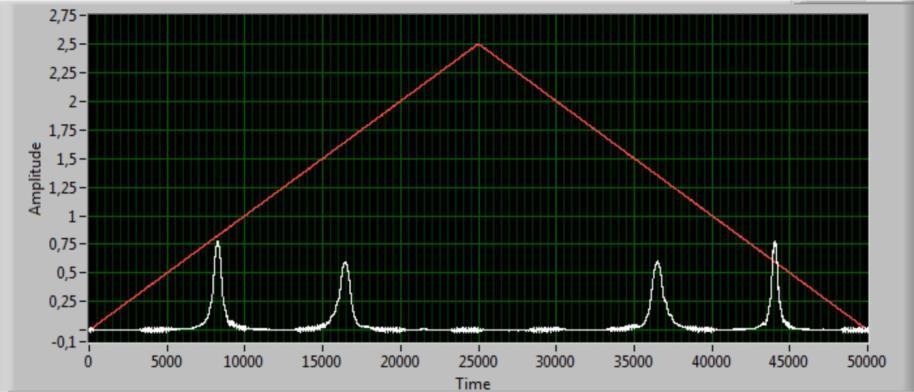The height and width of the screenshot is (392, 914).
Task: Click the 50000 maximum value on X axis
Action: pyautogui.click(x=867, y=362)
